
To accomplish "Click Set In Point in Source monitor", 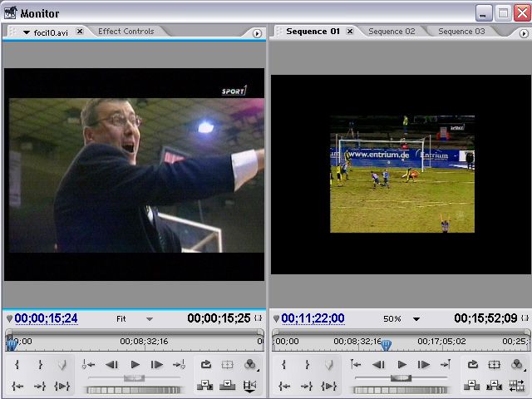I will 17,365.
